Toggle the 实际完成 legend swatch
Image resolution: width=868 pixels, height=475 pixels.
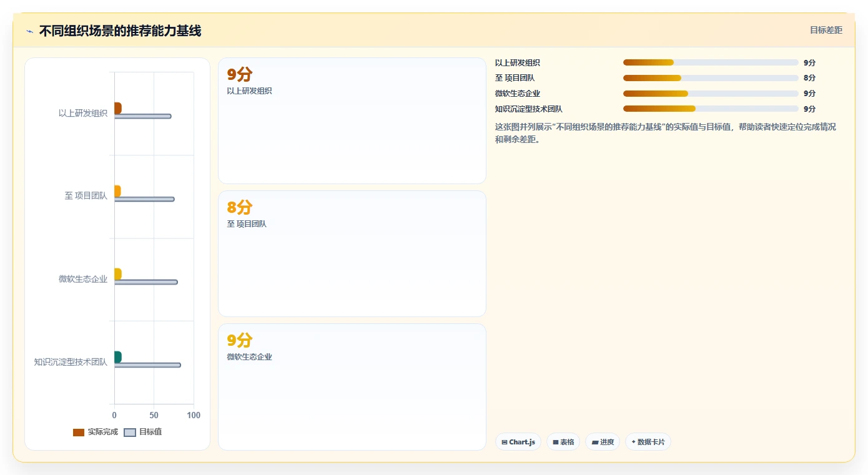(79, 433)
